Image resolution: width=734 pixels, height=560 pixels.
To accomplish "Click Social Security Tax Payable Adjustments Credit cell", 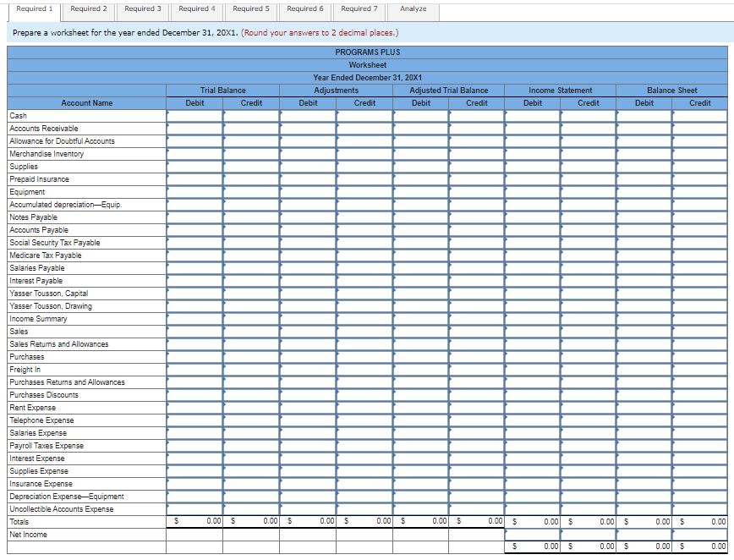I will [364, 243].
